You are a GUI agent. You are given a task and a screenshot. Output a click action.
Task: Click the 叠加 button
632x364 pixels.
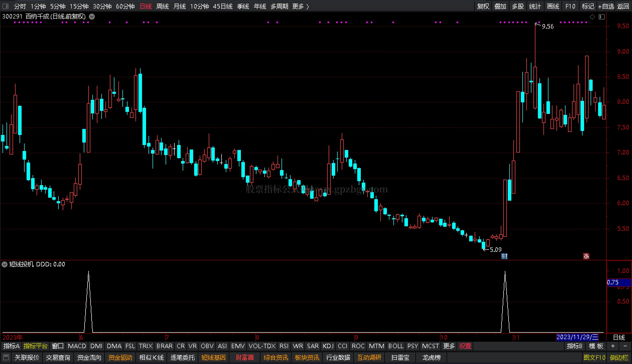(x=500, y=6)
